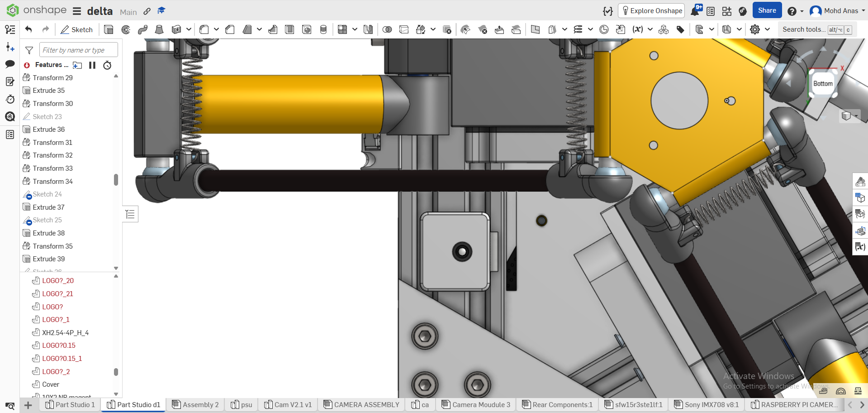Image resolution: width=868 pixels, height=413 pixels.
Task: Select the Shell tool
Action: 289,29
